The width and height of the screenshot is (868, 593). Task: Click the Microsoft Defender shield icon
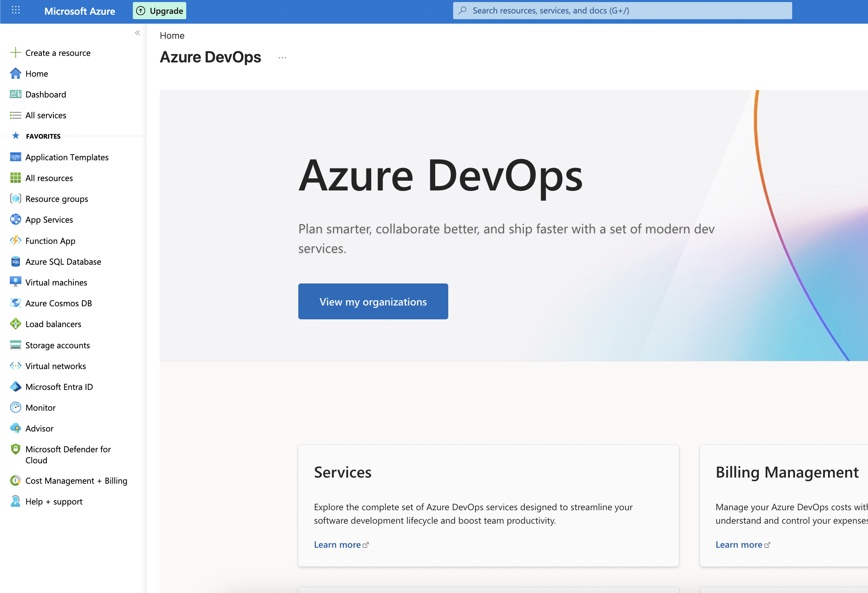pos(15,449)
